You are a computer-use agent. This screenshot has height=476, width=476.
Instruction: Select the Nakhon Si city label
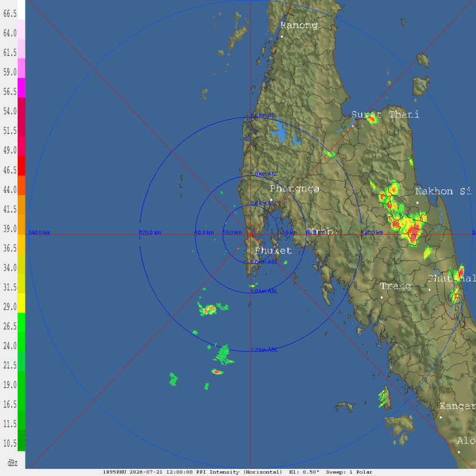(x=443, y=191)
